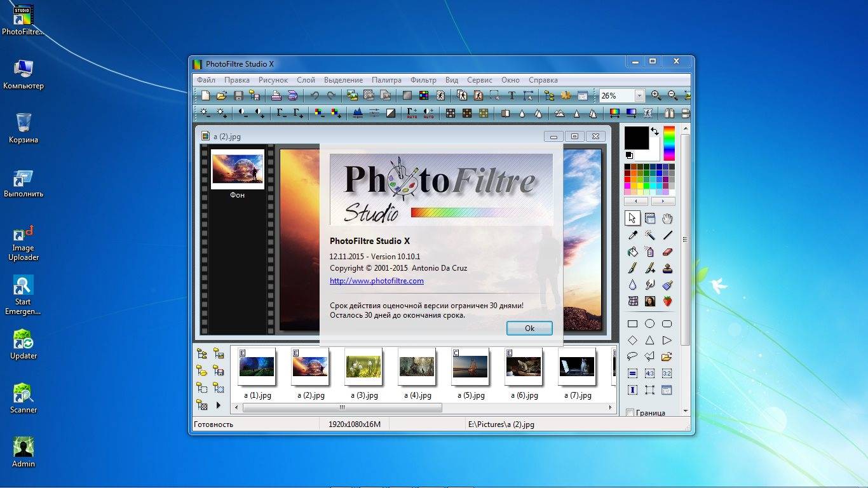The width and height of the screenshot is (868, 488).
Task: Click the Ok button in About dialog
Action: [x=529, y=328]
